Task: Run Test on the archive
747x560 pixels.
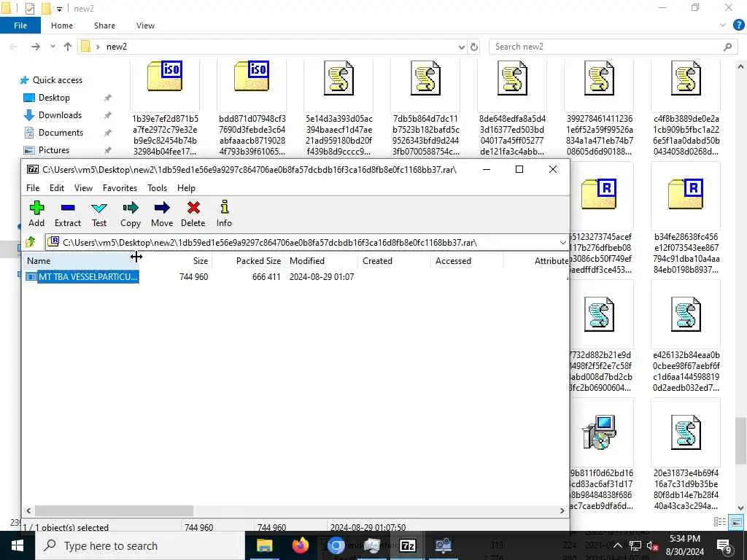Action: 99,214
